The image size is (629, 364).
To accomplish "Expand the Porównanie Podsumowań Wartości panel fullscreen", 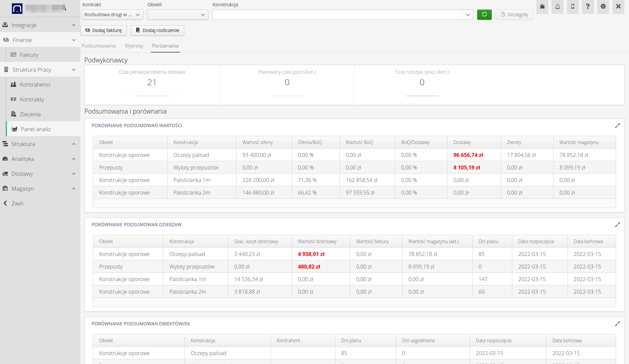I will [617, 126].
